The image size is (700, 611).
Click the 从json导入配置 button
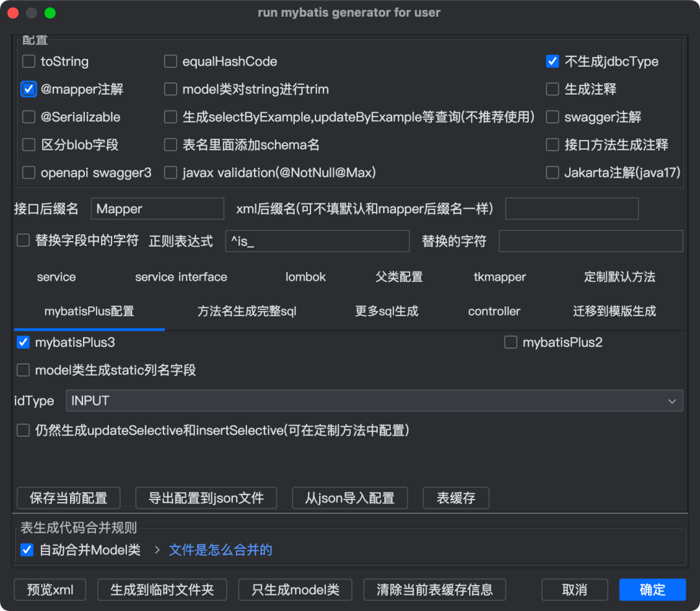pos(349,498)
